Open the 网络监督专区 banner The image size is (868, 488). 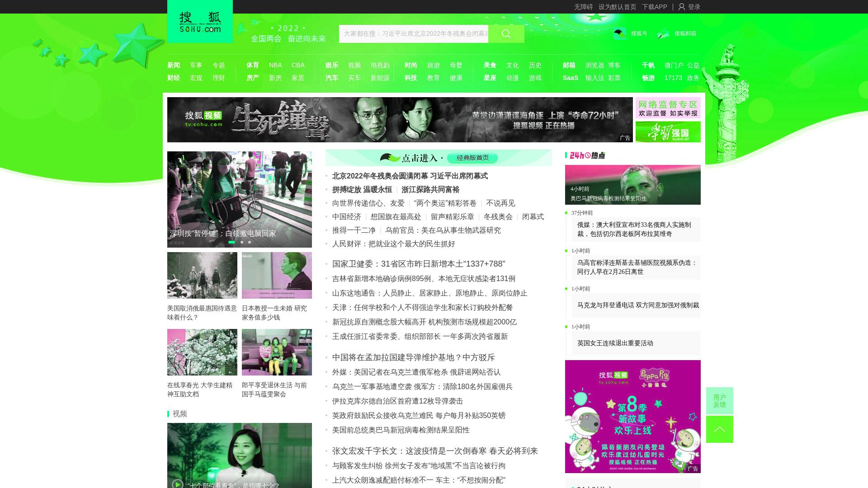[x=668, y=108]
